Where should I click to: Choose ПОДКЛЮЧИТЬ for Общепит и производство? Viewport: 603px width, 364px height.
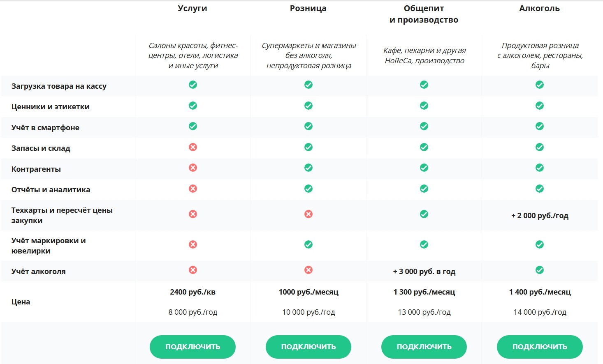(x=424, y=347)
